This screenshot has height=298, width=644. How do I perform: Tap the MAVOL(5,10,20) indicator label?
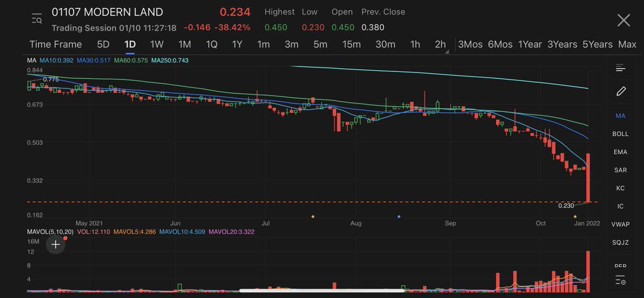click(x=50, y=231)
